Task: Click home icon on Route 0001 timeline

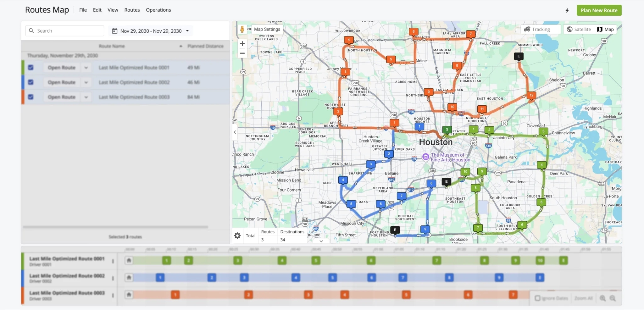Action: (129, 260)
